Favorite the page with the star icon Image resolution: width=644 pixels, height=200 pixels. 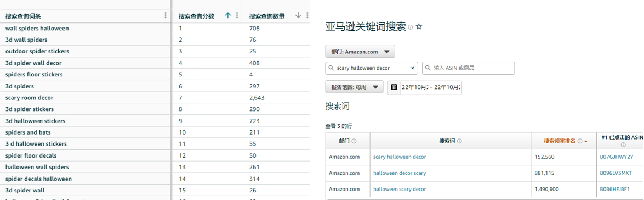(419, 27)
